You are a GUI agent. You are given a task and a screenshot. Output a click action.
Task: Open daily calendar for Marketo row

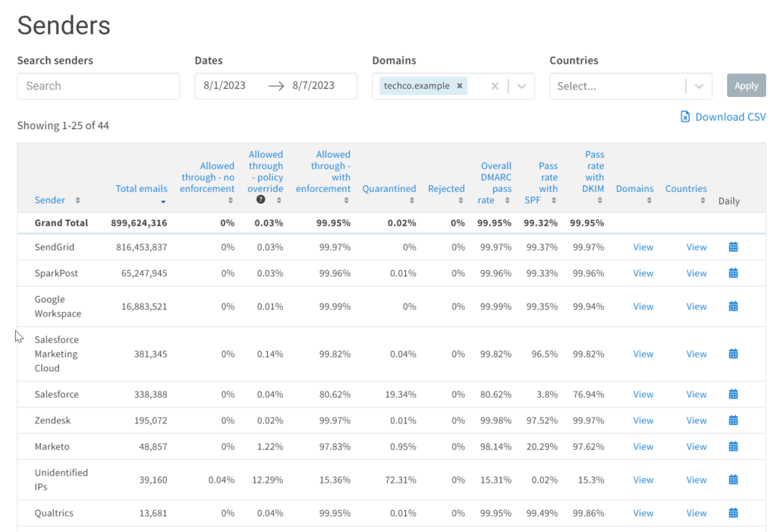[x=734, y=447]
